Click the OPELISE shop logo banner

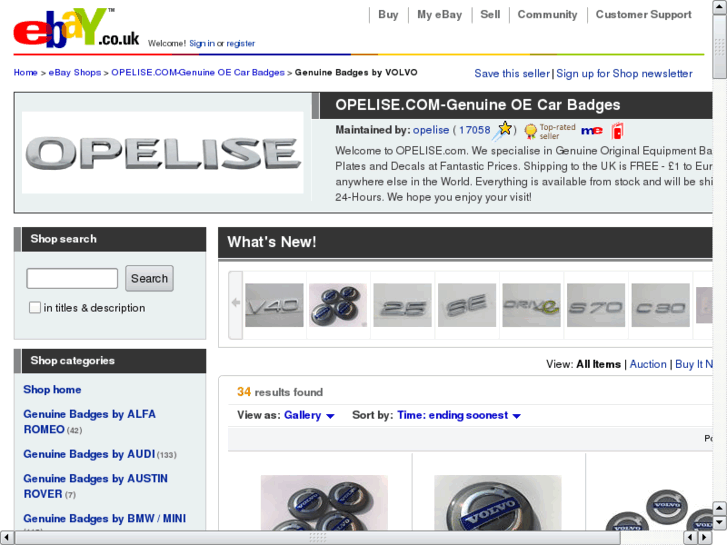[x=163, y=153]
